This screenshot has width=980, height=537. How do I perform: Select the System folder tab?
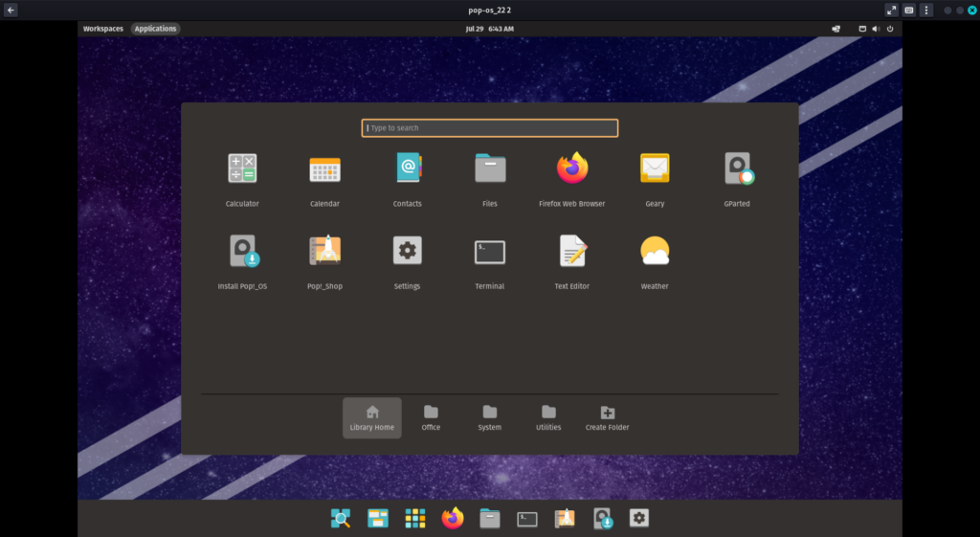(490, 417)
